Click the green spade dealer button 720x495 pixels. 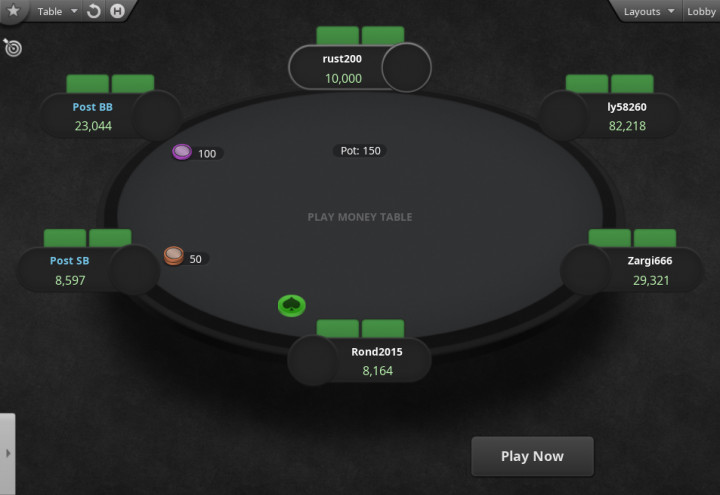292,305
